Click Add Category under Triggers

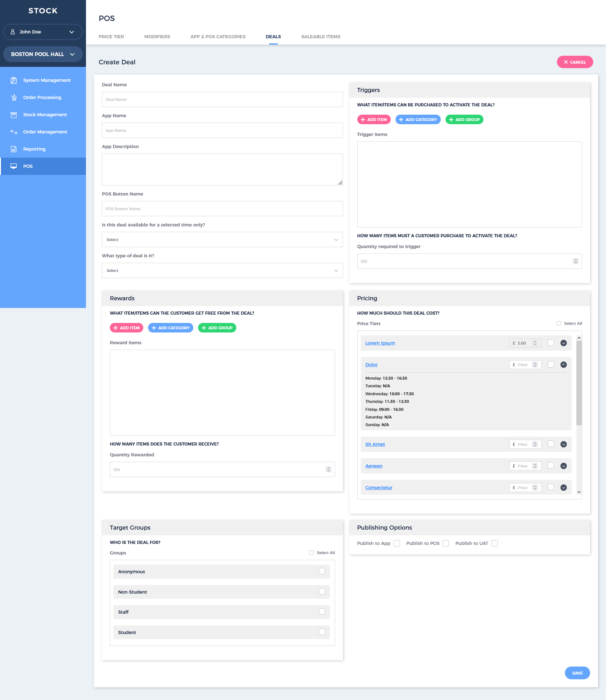[x=417, y=119]
